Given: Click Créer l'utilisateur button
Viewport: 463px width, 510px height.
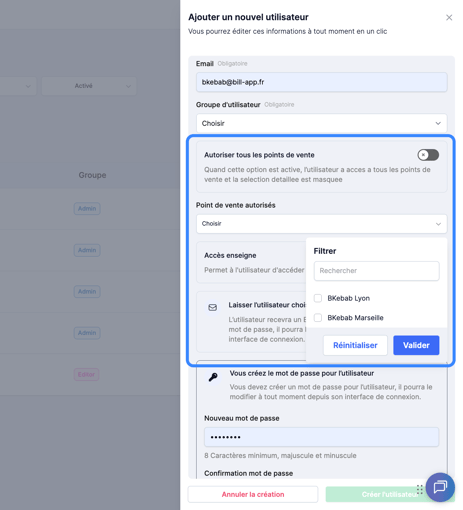Looking at the screenshot, I should coord(390,494).
